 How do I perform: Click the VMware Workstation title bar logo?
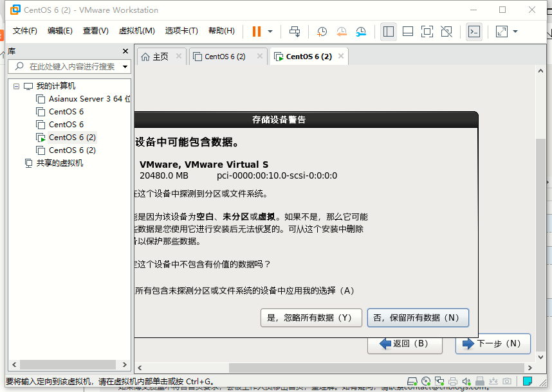tap(15, 10)
